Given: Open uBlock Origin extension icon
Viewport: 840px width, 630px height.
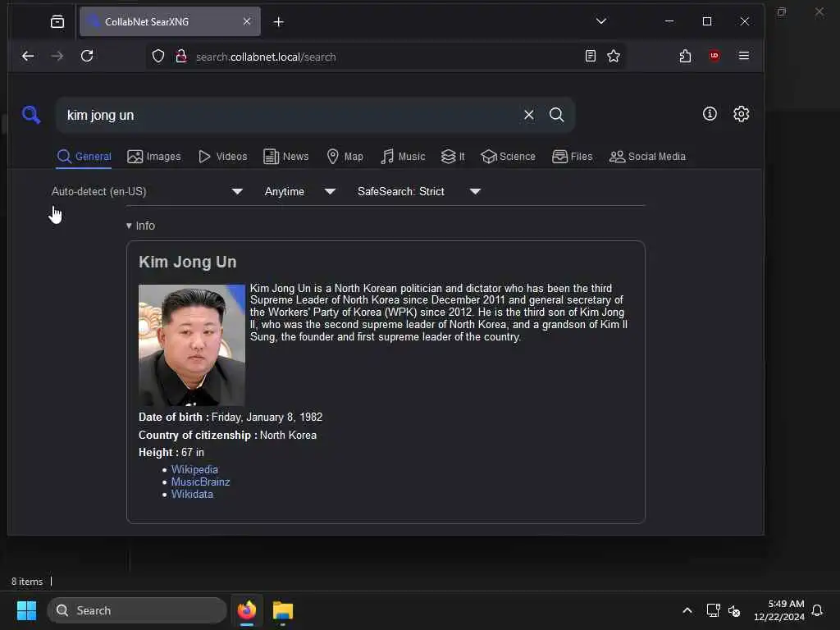Looking at the screenshot, I should coord(714,56).
